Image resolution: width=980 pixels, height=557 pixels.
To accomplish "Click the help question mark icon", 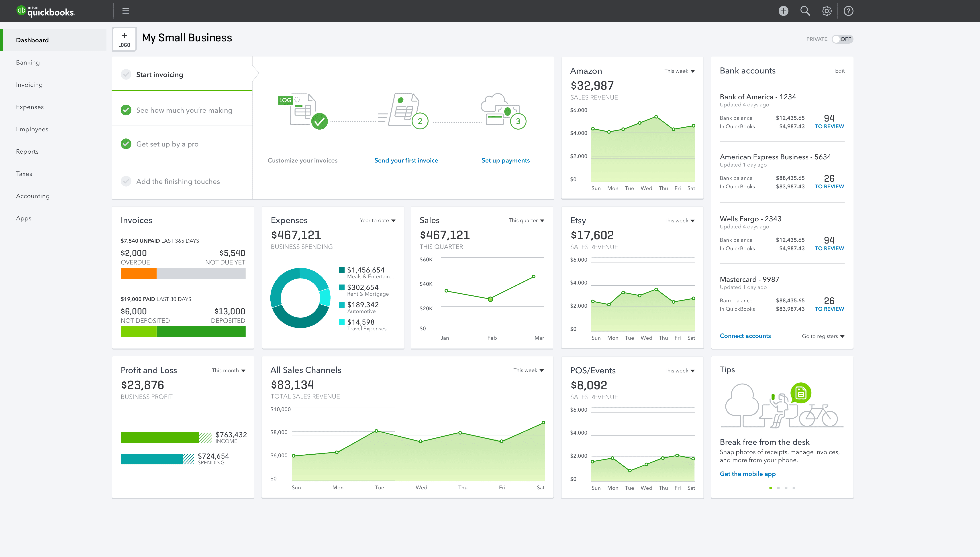I will click(848, 11).
